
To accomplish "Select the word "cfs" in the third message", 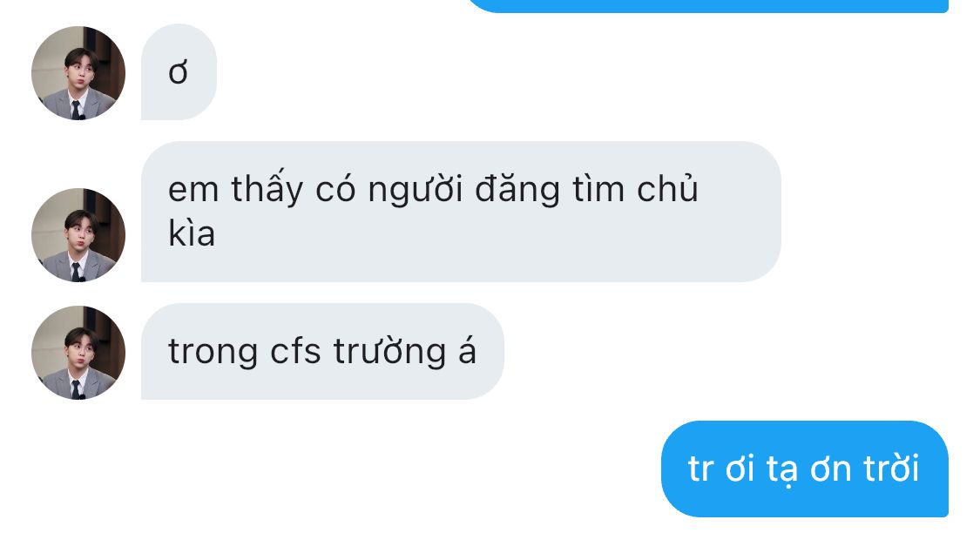I will pos(295,350).
